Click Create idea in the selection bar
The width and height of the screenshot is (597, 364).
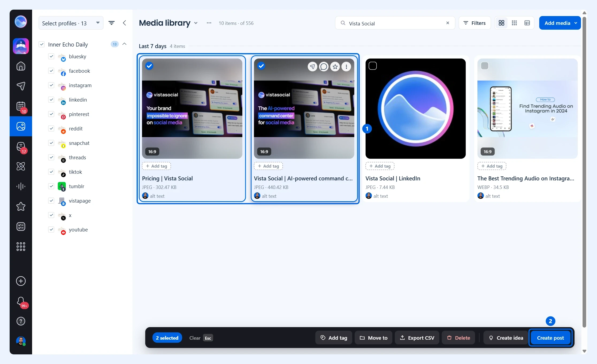tap(506, 338)
